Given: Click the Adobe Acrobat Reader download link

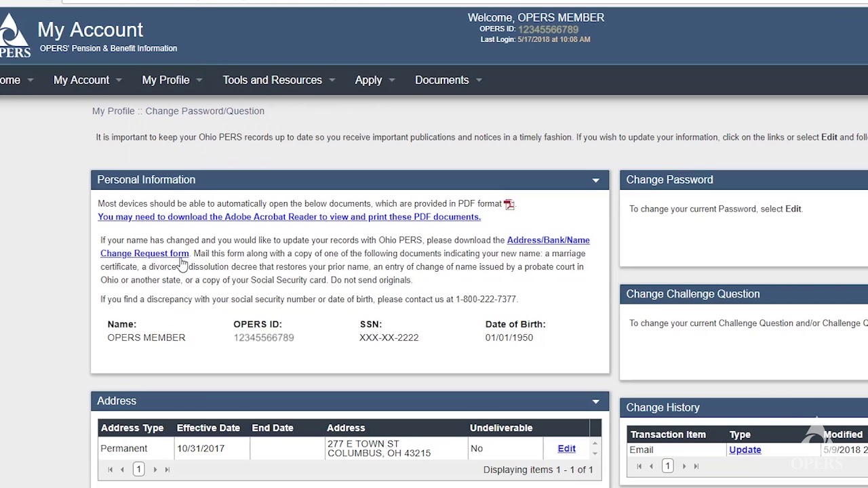Looking at the screenshot, I should tap(289, 217).
